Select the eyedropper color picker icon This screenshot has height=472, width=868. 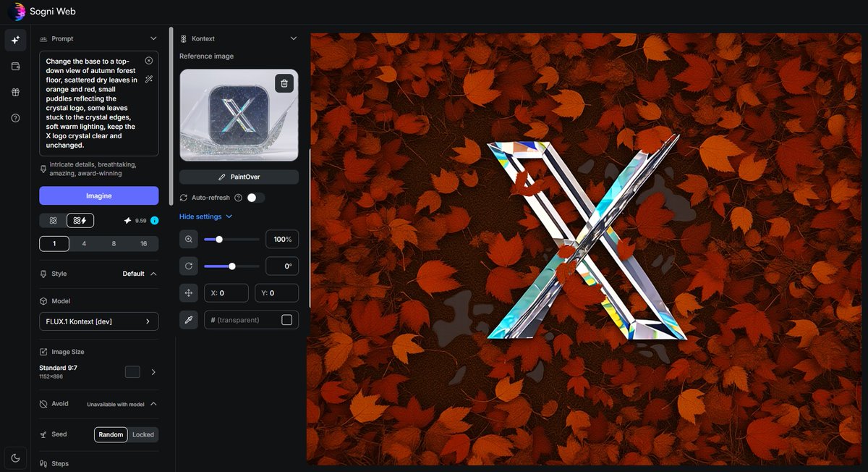pos(189,320)
